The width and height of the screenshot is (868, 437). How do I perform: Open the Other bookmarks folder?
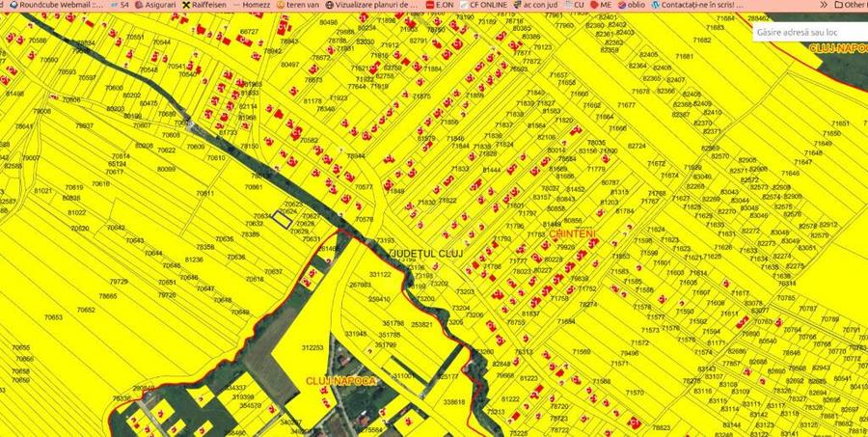coord(849,5)
